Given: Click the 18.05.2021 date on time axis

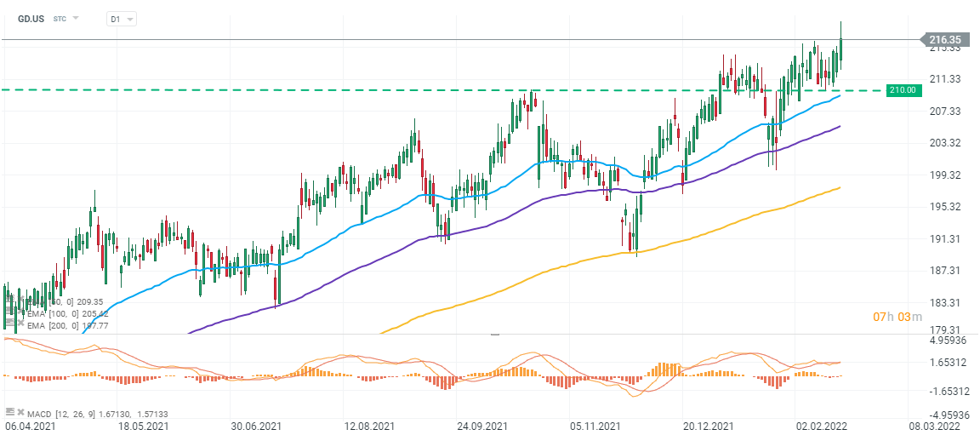Looking at the screenshot, I should click(143, 427).
